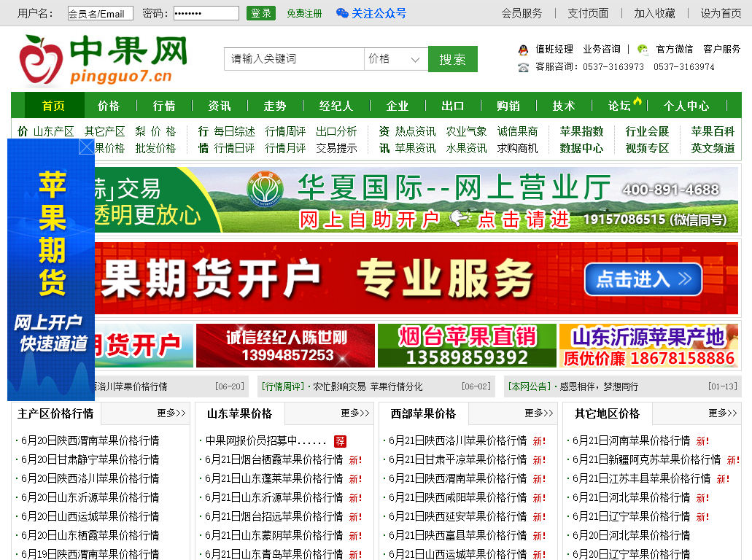This screenshot has width=752, height=560.
Task: Click the green 登录 button
Action: point(261,13)
